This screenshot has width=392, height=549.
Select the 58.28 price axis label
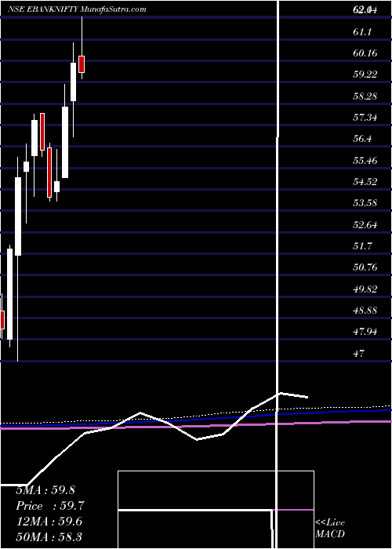pyautogui.click(x=365, y=96)
